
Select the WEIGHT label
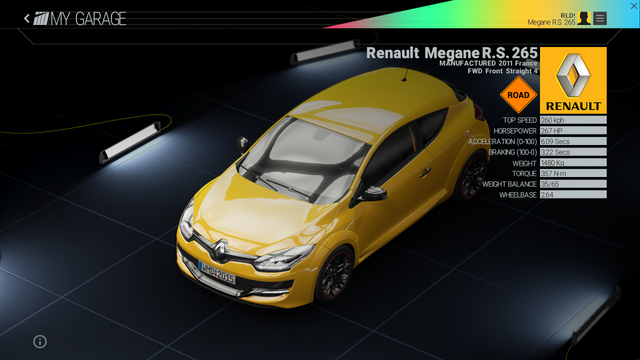point(524,163)
